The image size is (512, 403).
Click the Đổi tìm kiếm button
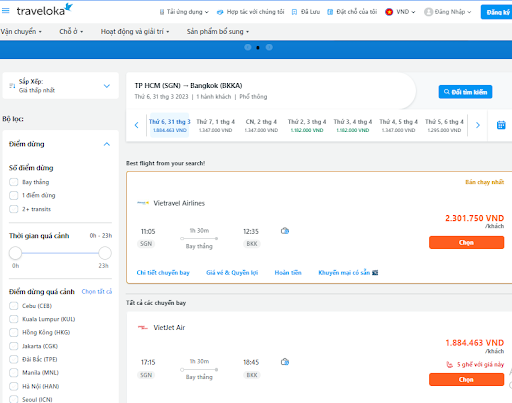coord(465,92)
